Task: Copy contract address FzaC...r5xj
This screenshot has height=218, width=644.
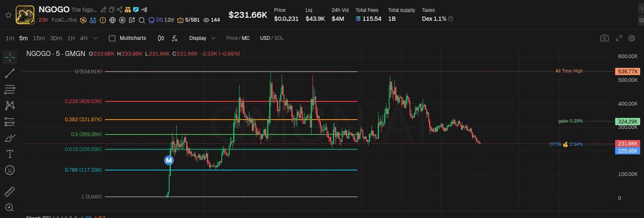Action: (64, 20)
